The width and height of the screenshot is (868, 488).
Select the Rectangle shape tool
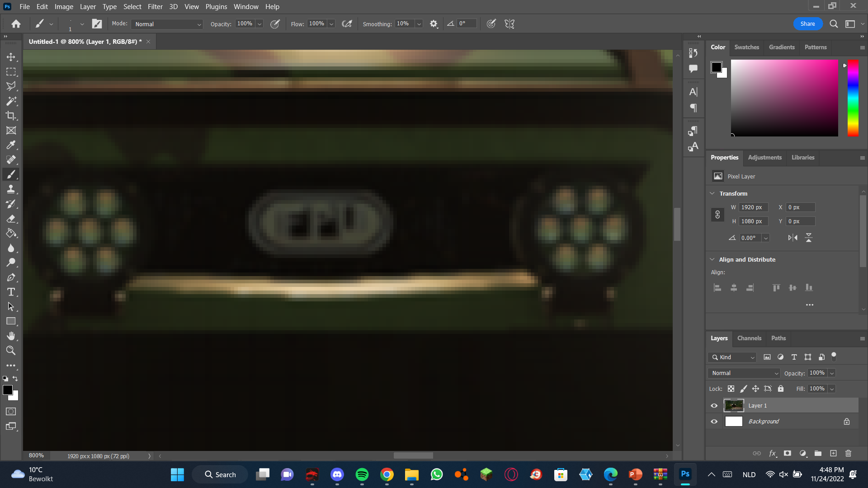[x=11, y=321]
